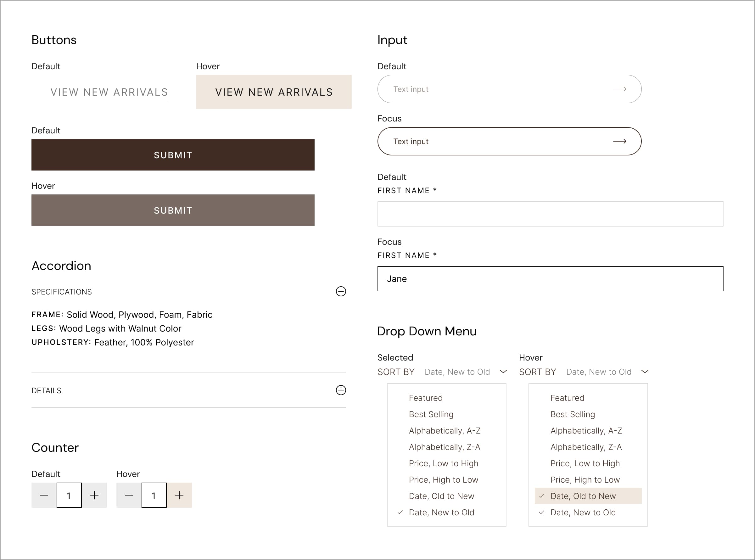Choose highlighted Date, Old to New in Hover dropdown
Image resolution: width=755 pixels, height=560 pixels.
tap(588, 496)
